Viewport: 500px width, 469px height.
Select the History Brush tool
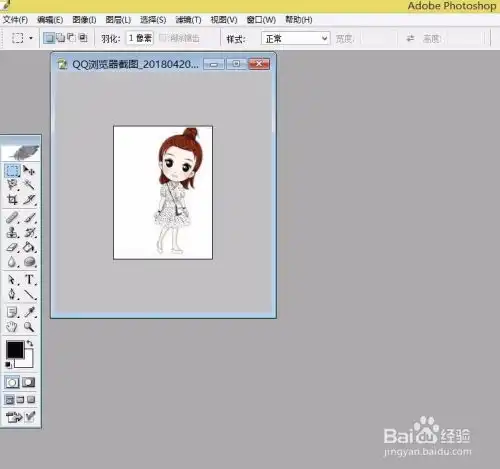(29, 232)
